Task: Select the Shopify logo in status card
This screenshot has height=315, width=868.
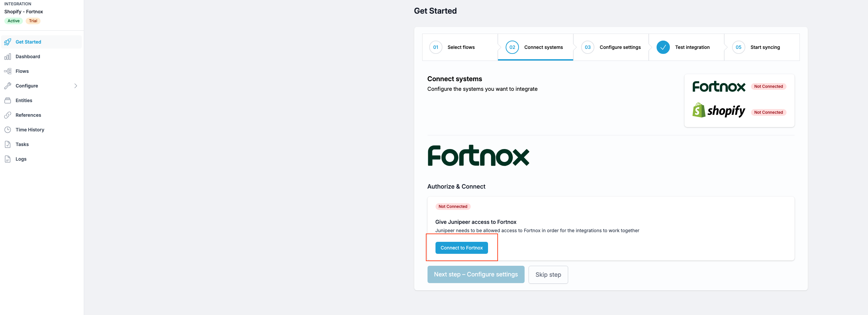Action: coord(718,110)
